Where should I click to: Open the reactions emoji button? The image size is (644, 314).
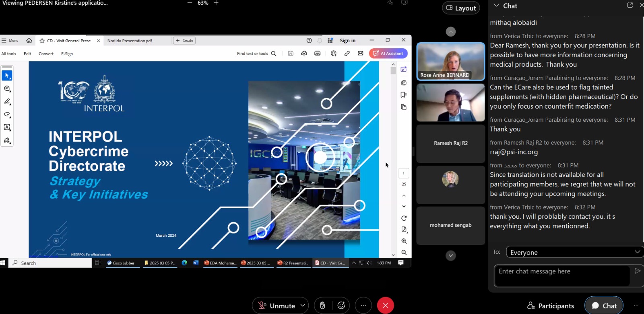[x=341, y=306]
